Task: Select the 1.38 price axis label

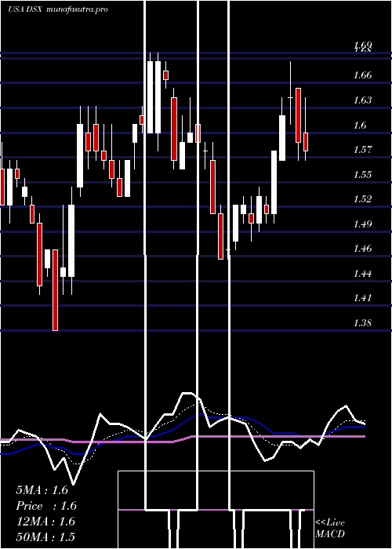Action: pyautogui.click(x=362, y=322)
